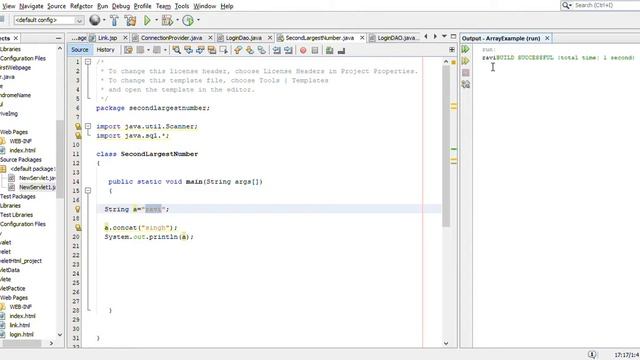640x360 pixels.
Task: Close the Output - ArrayExample tab
Action: tap(547, 38)
